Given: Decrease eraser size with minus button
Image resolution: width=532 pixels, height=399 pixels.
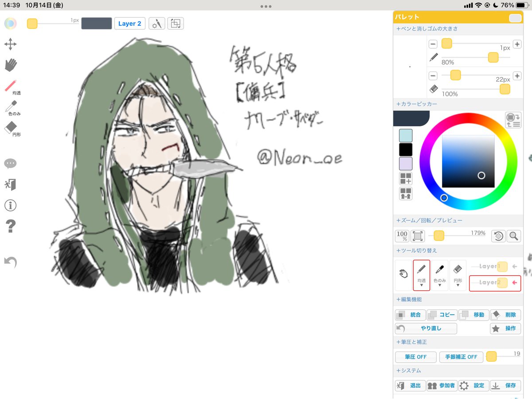Looking at the screenshot, I should click(x=433, y=75).
